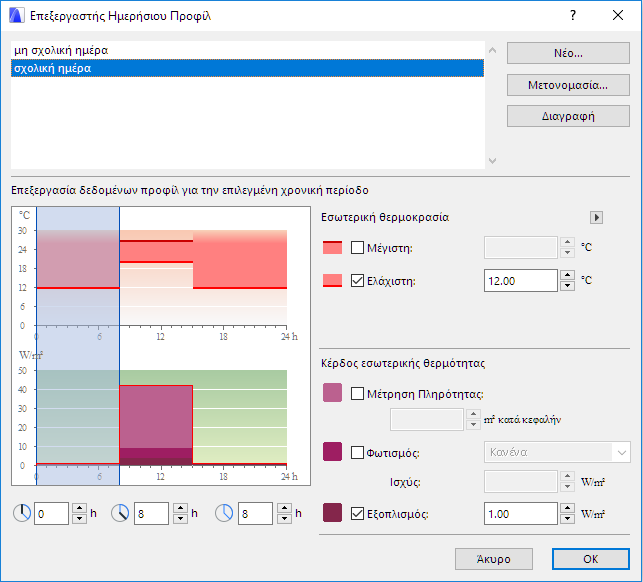Enable the Φωτισμός checkbox
The image size is (643, 582).
click(358, 453)
